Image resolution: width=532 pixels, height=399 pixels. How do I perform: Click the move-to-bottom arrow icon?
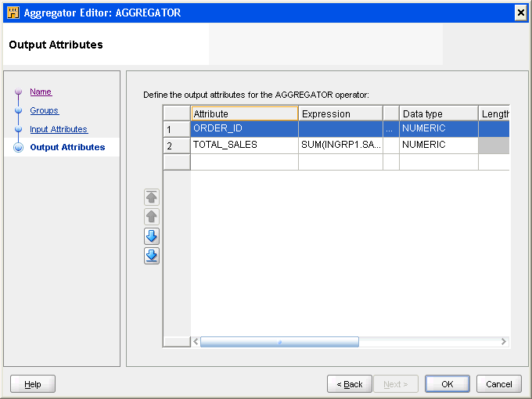[152, 256]
